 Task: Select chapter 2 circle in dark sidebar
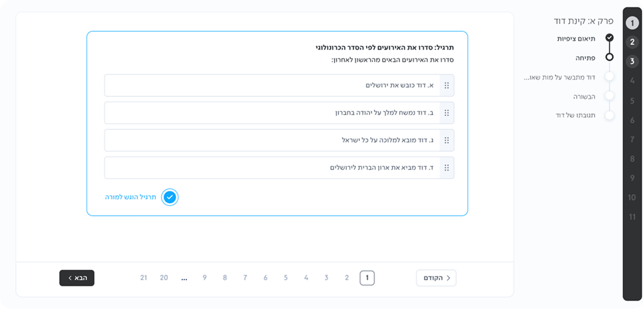[x=632, y=42]
